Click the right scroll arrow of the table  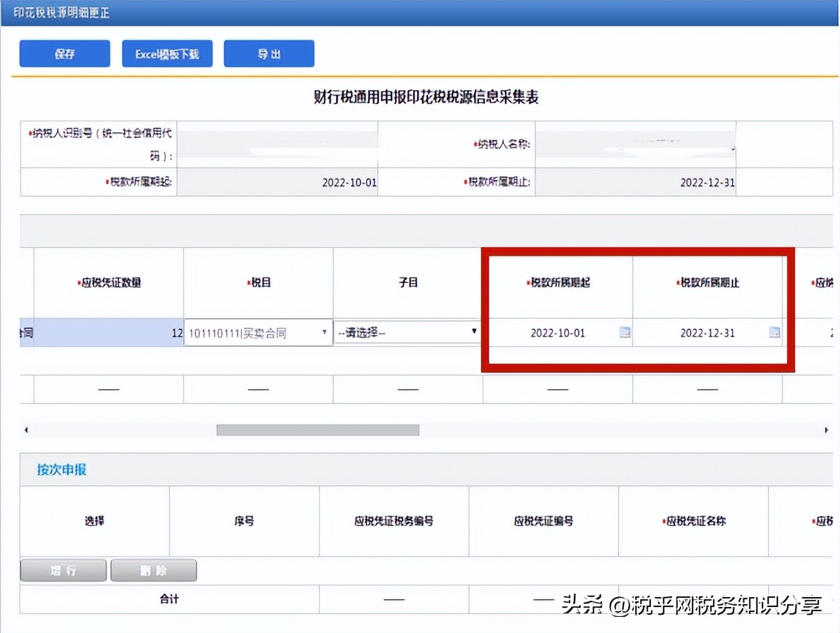(x=826, y=429)
